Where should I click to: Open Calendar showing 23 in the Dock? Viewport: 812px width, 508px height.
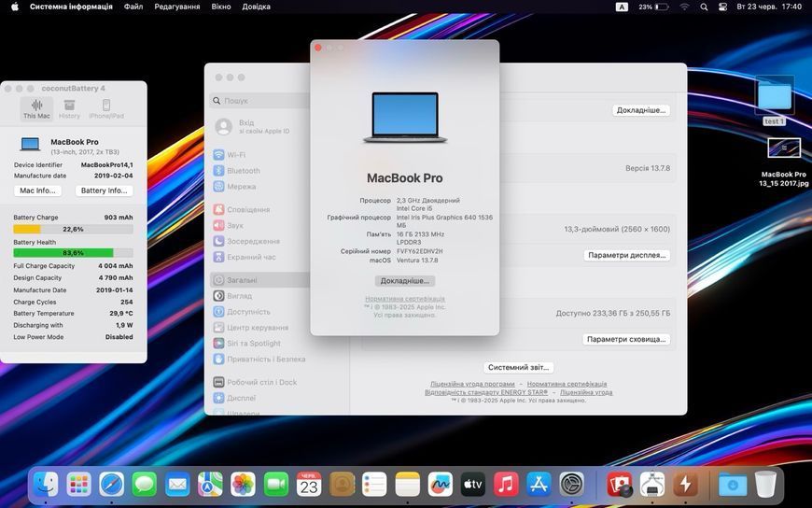coord(309,485)
